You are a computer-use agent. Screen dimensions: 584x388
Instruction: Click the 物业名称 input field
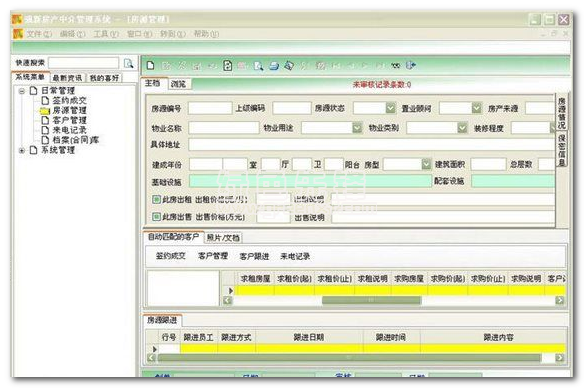[x=224, y=128]
